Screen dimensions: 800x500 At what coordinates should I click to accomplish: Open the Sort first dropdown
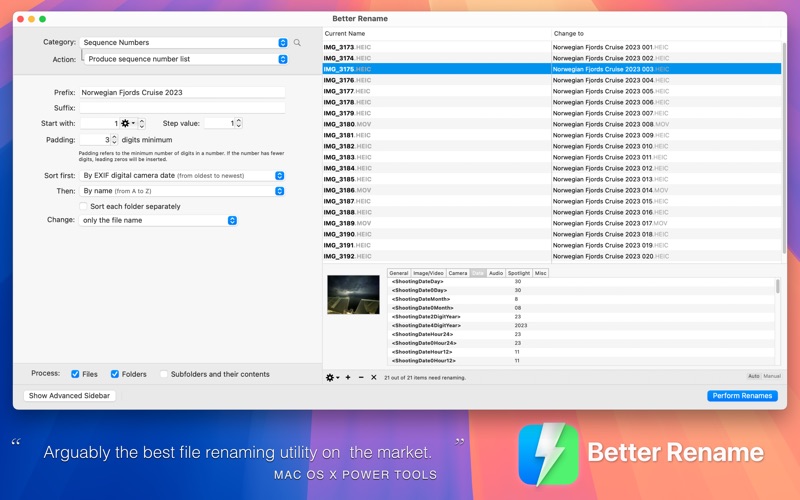[x=182, y=176]
